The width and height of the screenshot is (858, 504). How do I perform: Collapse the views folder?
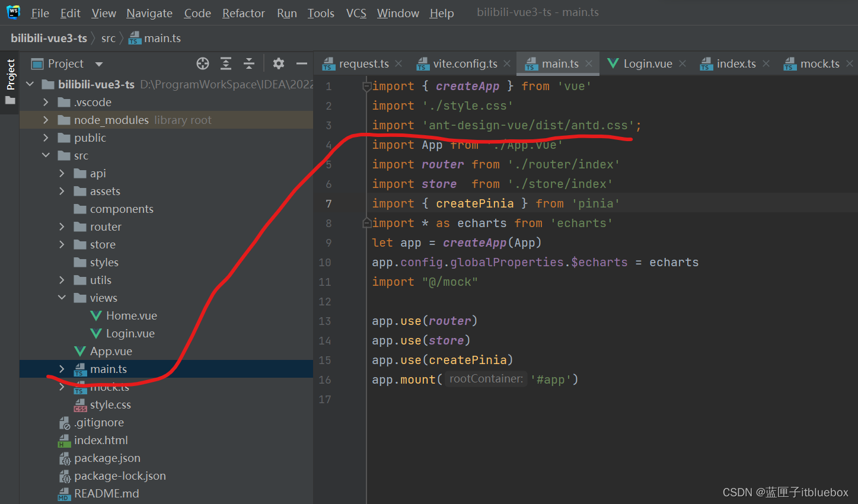(x=62, y=298)
